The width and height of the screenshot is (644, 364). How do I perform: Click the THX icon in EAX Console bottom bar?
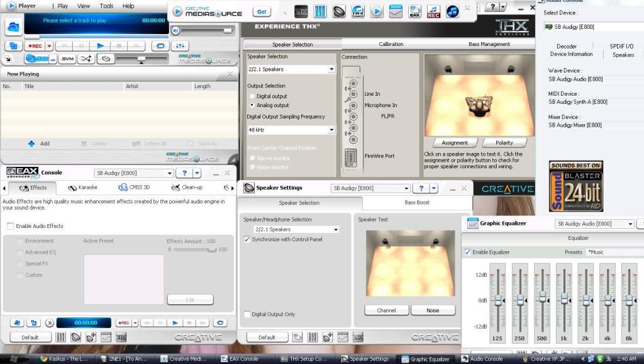pos(121,338)
